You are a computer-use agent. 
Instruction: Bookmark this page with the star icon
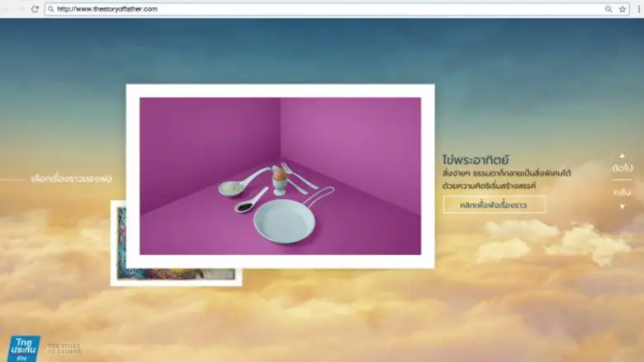[622, 9]
